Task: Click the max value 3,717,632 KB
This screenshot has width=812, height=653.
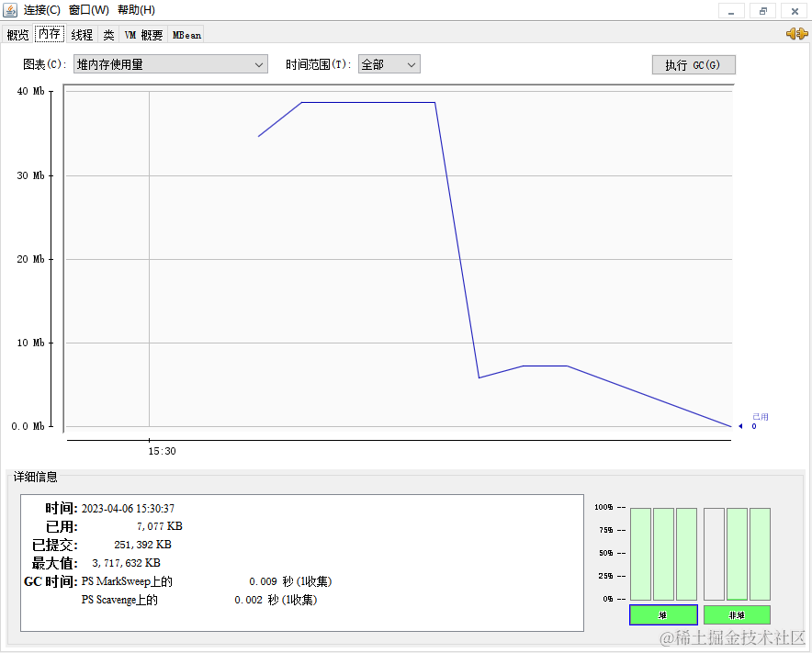Action: tap(127, 563)
